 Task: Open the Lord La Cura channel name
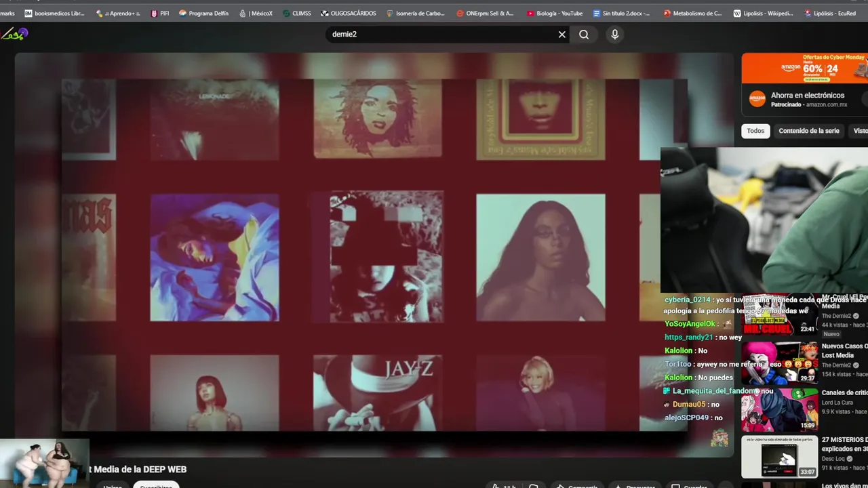[840, 402]
